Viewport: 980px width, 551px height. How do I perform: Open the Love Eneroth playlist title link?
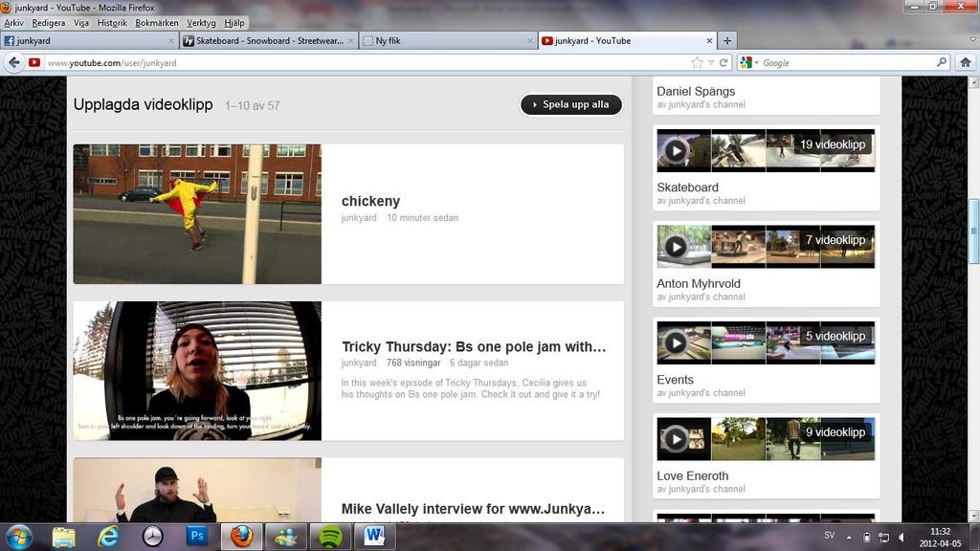693,476
